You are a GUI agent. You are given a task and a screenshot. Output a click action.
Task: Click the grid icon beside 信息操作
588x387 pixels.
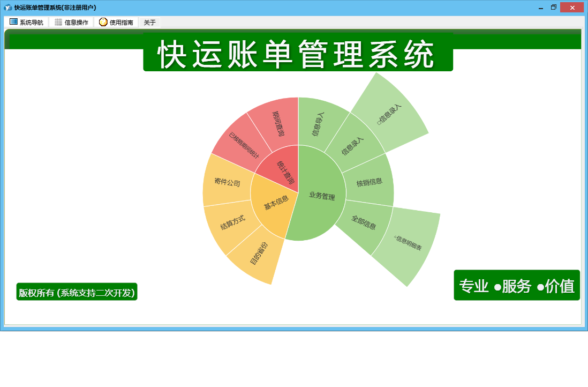pos(58,22)
